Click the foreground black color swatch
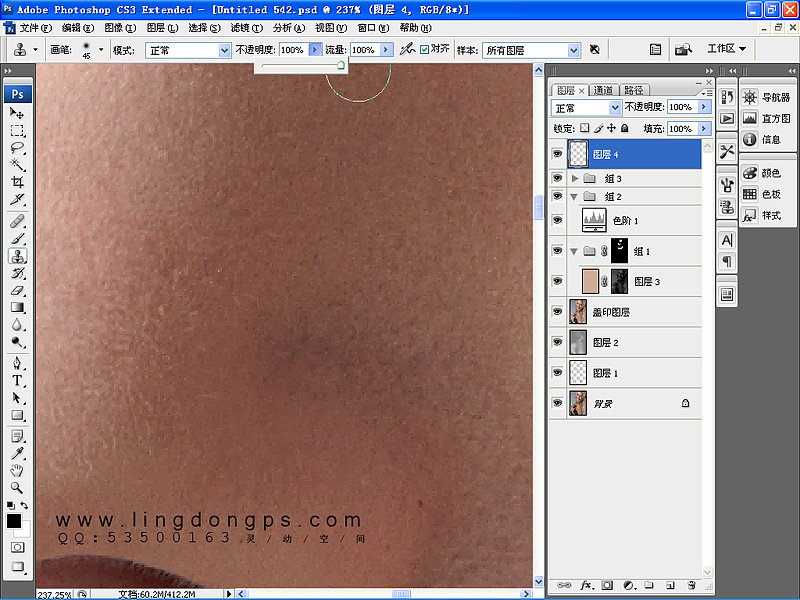Image resolution: width=800 pixels, height=600 pixels. tap(13, 520)
